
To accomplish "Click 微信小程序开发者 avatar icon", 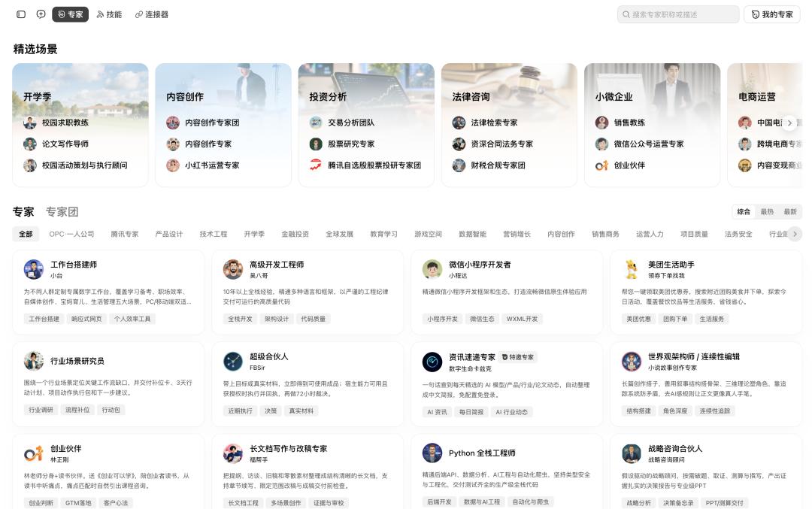I will tap(432, 269).
